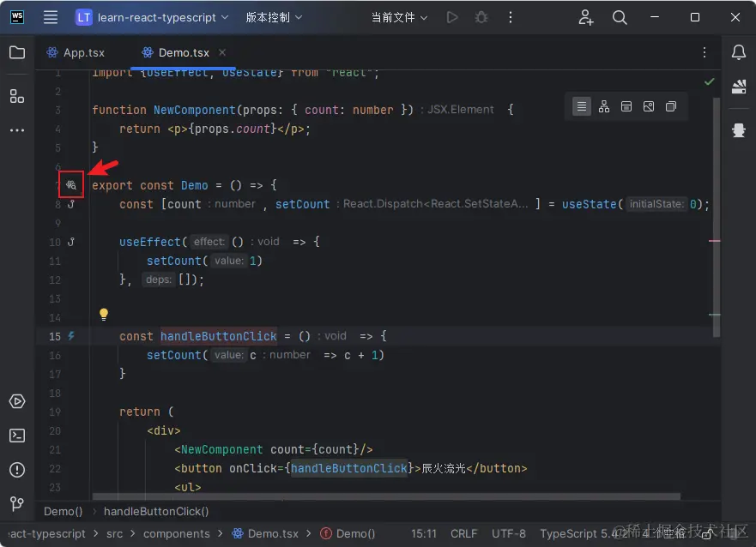Open the Notifications bell panel

pos(738,52)
